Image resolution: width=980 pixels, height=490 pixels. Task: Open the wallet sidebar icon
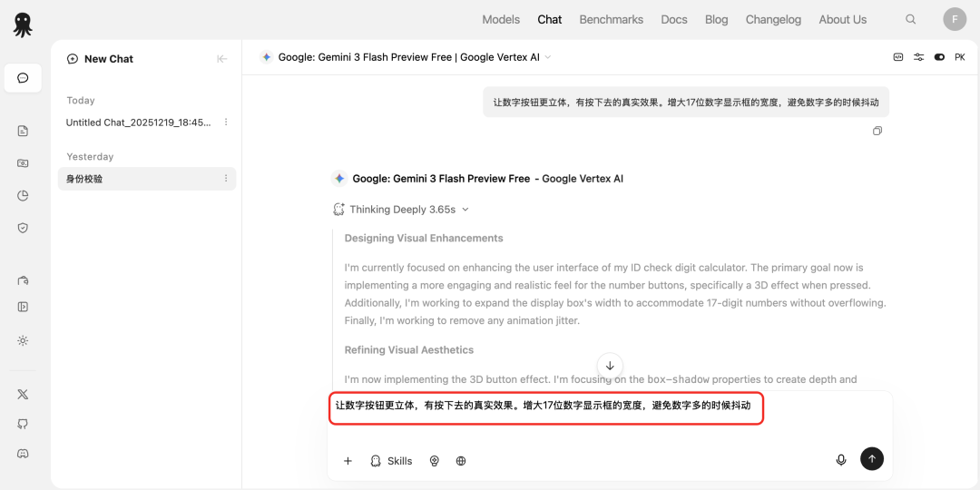(x=23, y=280)
